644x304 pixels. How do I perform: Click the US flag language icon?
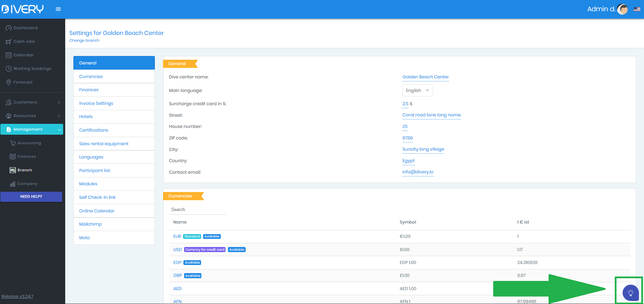[x=637, y=9]
